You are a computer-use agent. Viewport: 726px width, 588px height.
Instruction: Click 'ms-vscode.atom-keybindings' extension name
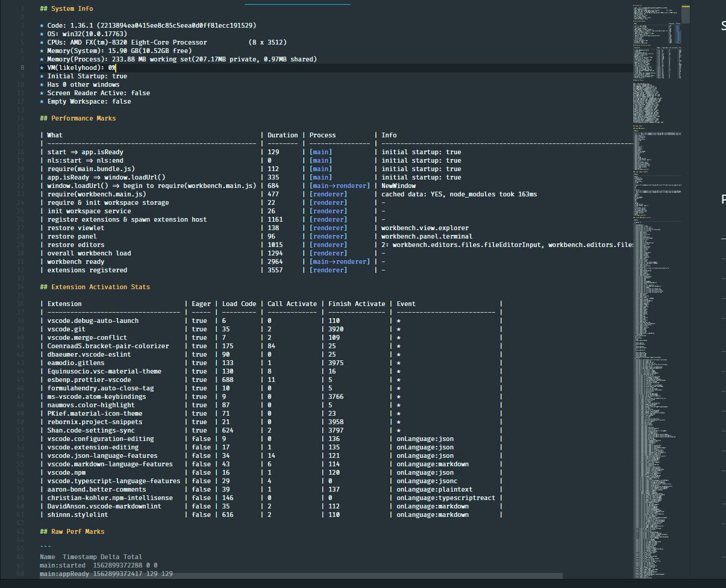click(x=96, y=396)
